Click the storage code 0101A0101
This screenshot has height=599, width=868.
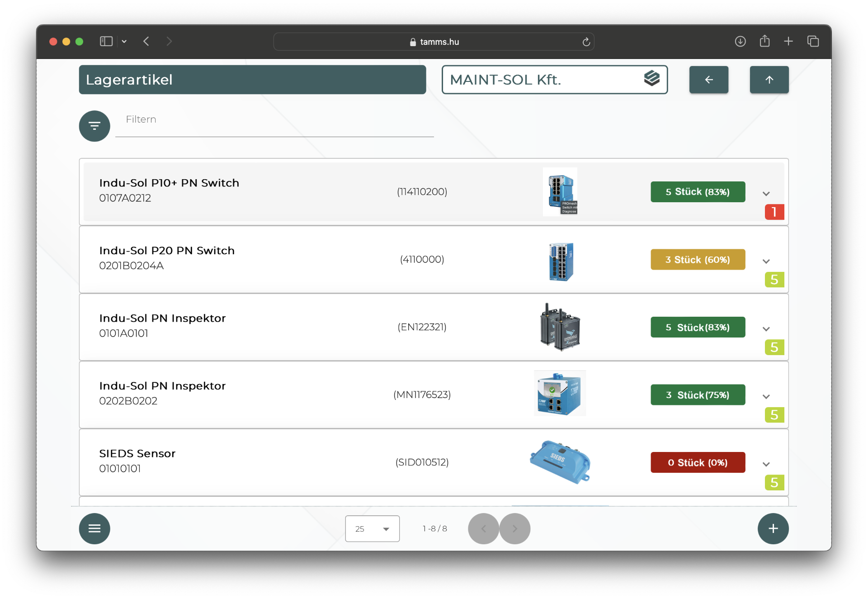click(x=123, y=333)
